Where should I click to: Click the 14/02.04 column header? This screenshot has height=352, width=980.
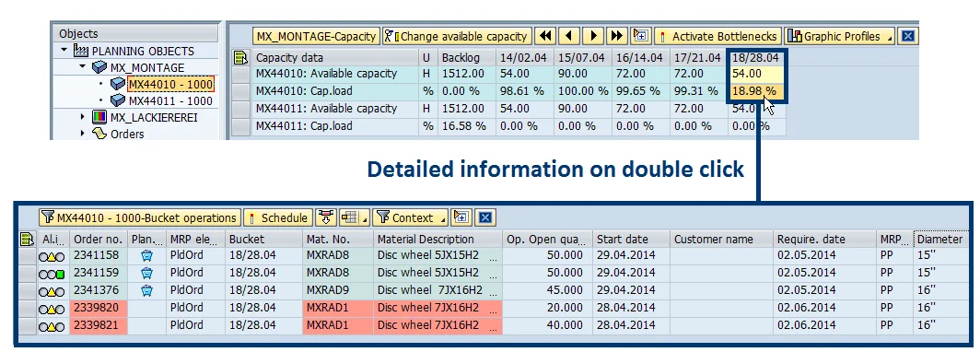525,58
